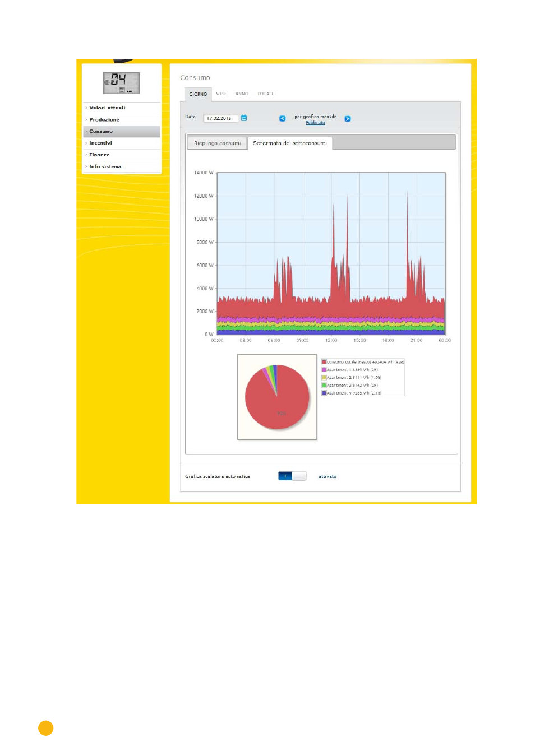
Task: Switch to the ANNO tab
Action: point(242,94)
